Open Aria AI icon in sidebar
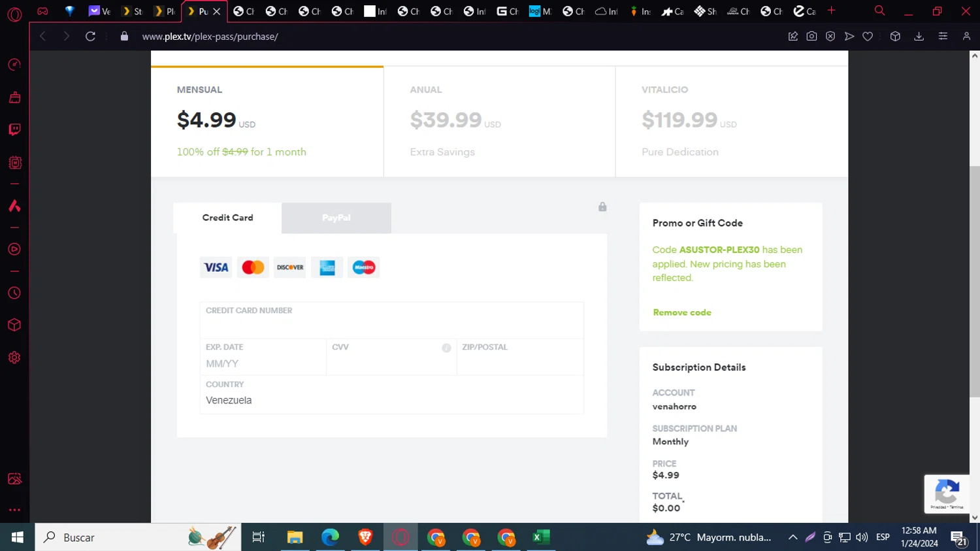This screenshot has width=980, height=551. pyautogui.click(x=14, y=206)
